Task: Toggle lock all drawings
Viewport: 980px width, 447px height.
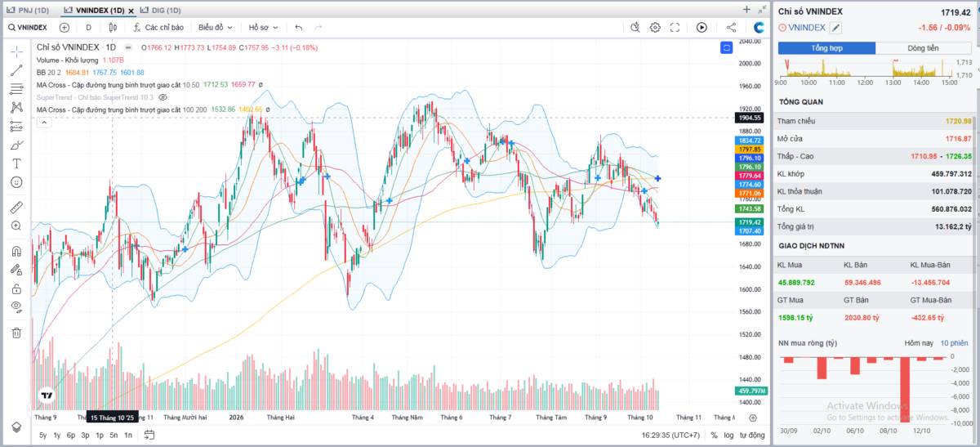Action: [x=16, y=288]
